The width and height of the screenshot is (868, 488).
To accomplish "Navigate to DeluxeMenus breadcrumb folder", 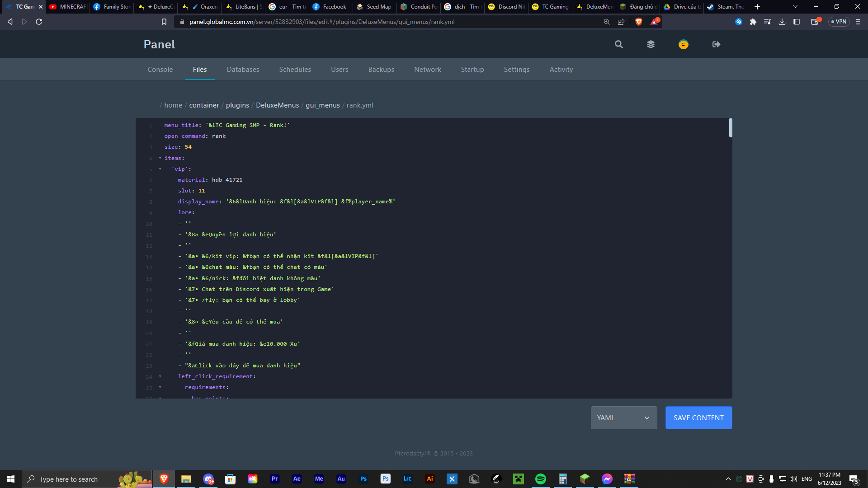I will (x=277, y=105).
